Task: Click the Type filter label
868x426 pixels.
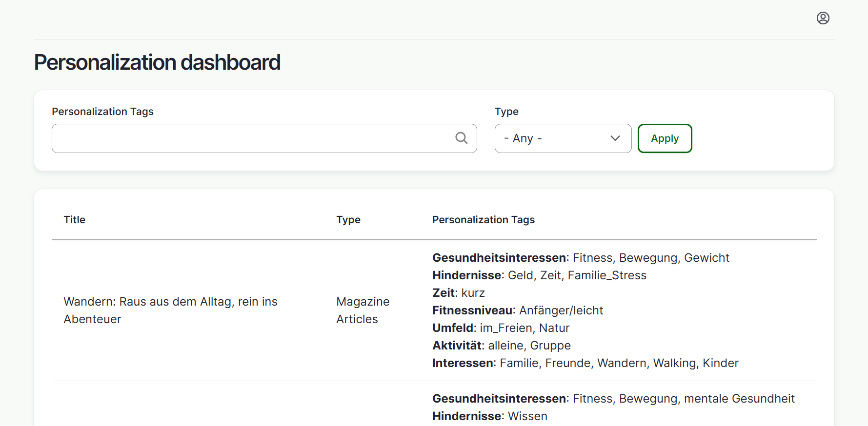Action: coord(506,112)
